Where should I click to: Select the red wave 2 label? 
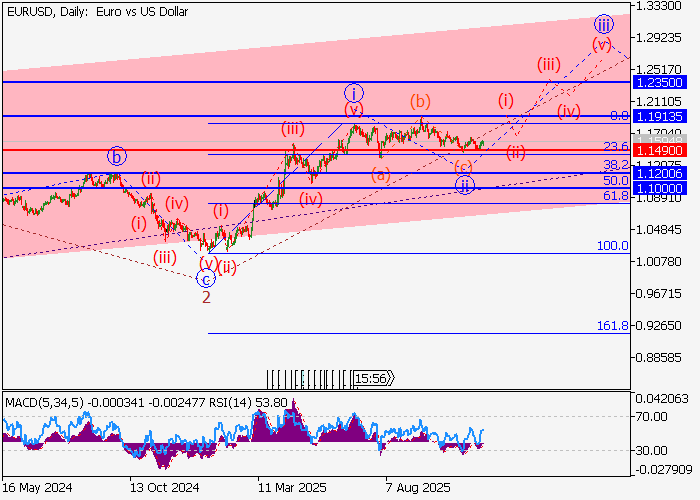coord(206,297)
